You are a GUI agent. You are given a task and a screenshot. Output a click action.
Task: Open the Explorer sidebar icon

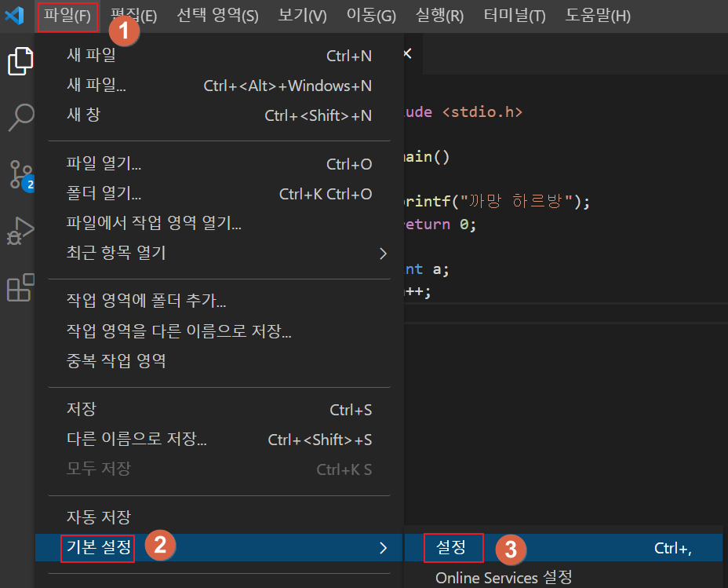(20, 60)
